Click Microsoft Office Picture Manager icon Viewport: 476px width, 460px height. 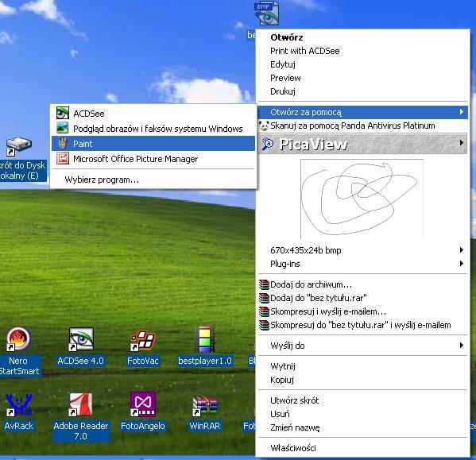click(63, 158)
